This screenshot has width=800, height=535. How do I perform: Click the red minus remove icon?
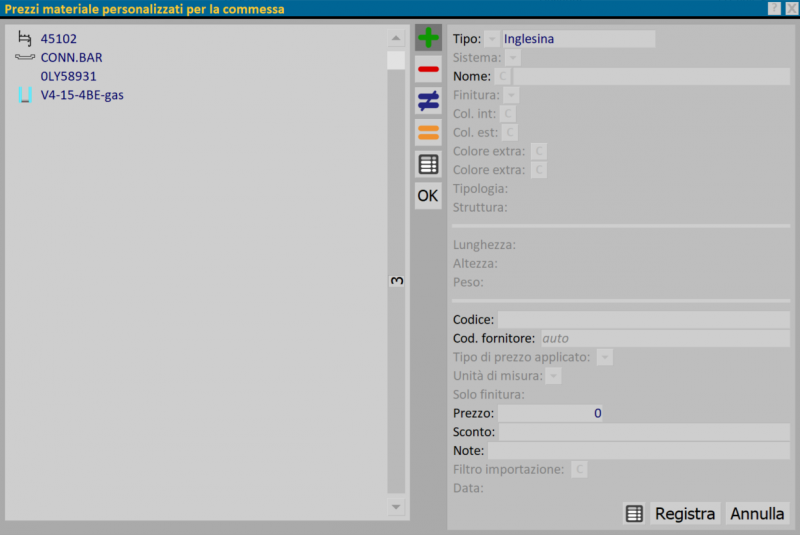[428, 69]
